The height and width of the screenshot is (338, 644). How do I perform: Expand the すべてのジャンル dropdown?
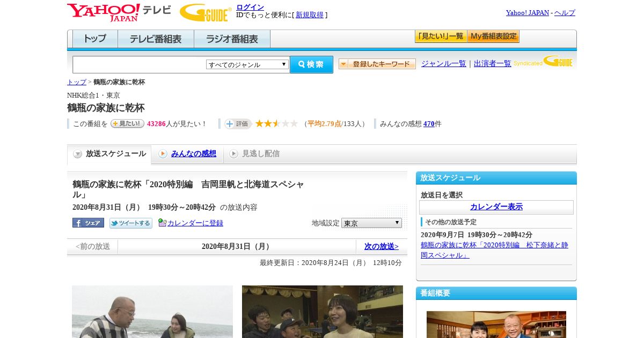tap(247, 64)
